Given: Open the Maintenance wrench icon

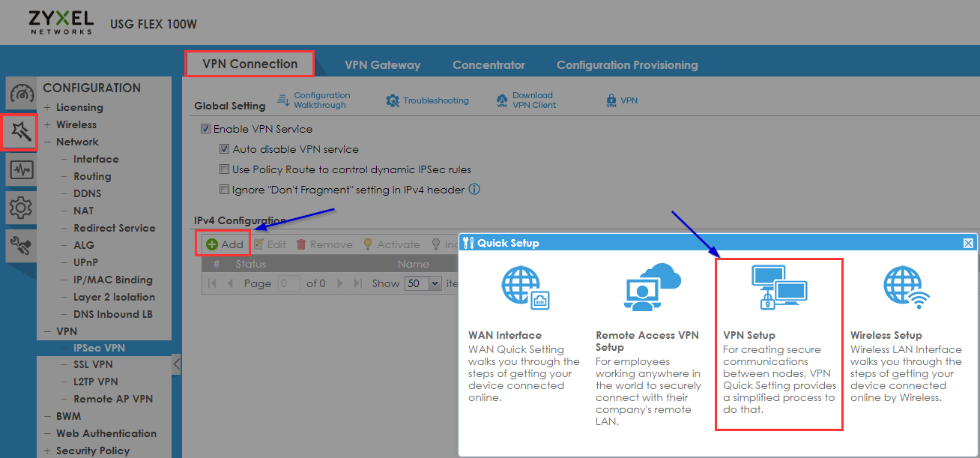Looking at the screenshot, I should pos(20,245).
